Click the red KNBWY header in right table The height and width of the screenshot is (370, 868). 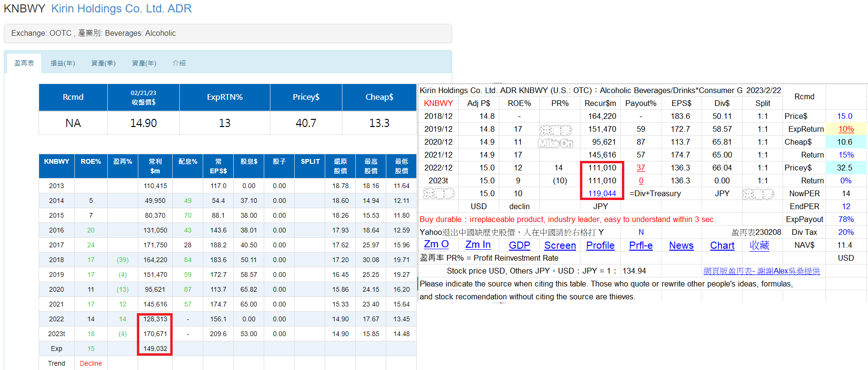(438, 103)
